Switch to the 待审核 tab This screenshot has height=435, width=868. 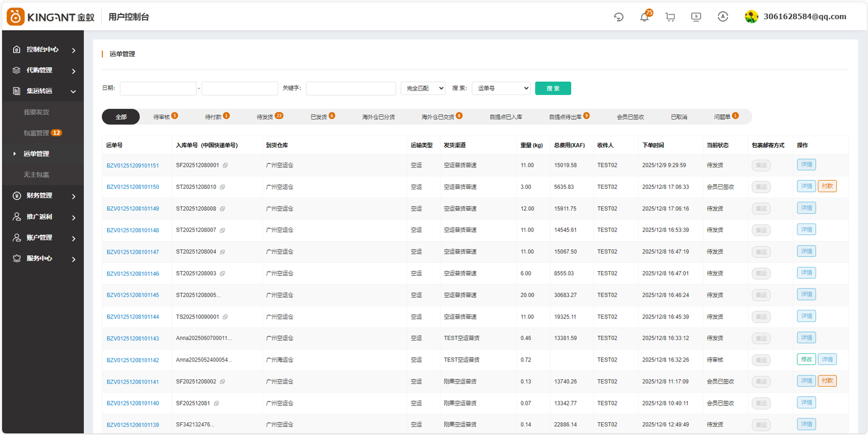click(161, 117)
